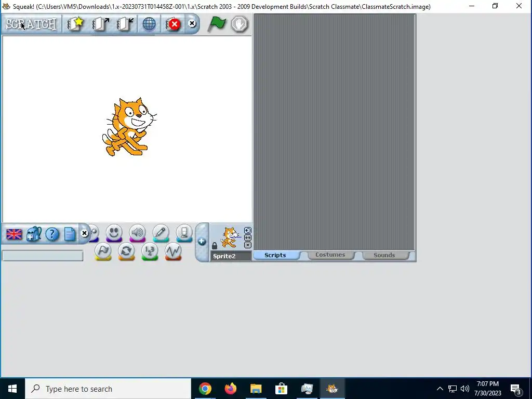This screenshot has height=399, width=532.
Task: Toggle the sprite drag lock icon
Action: [215, 245]
